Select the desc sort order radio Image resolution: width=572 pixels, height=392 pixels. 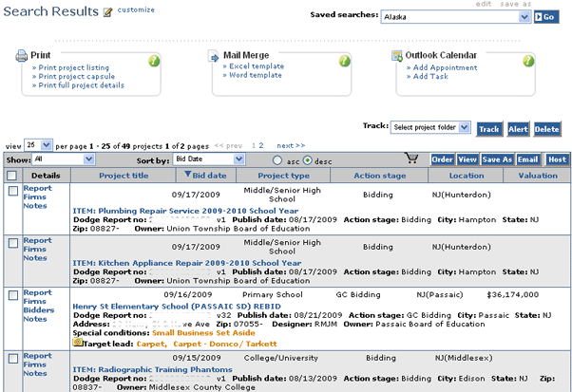coord(308,160)
